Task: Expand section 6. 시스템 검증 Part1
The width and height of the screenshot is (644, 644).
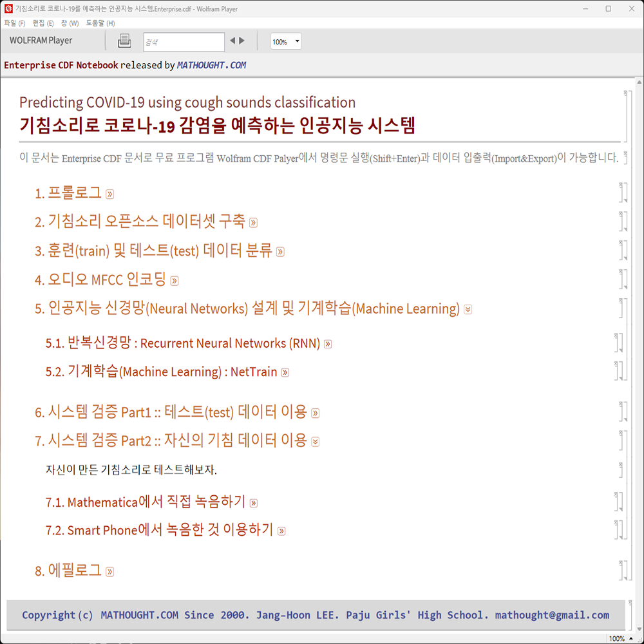Action: pyautogui.click(x=315, y=413)
